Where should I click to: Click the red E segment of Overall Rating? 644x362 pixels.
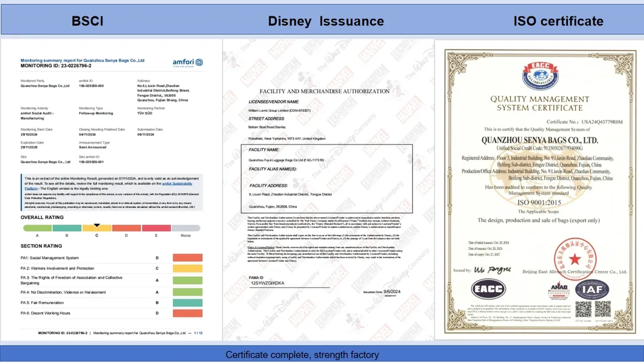point(156,228)
